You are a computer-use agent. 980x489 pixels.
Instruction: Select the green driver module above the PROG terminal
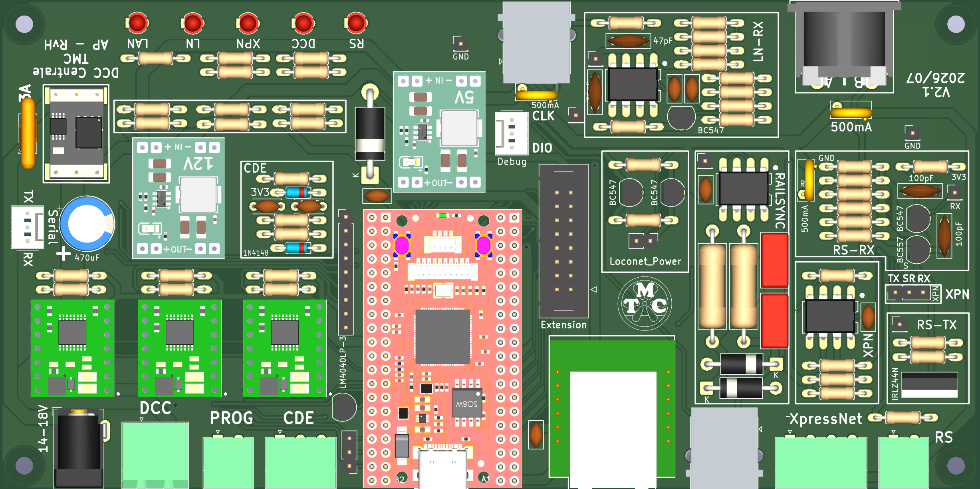coord(179,348)
